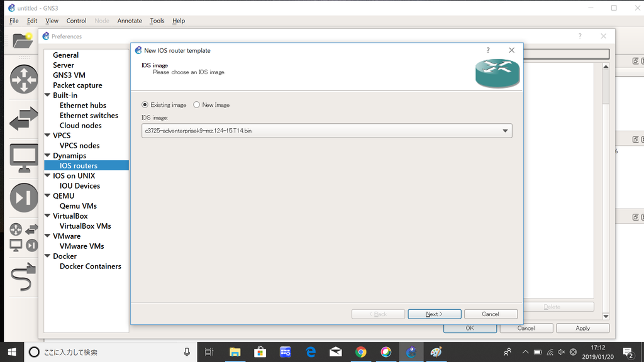This screenshot has width=644, height=362.
Task: Click Cortana microphone icon in search box
Action: (187, 352)
